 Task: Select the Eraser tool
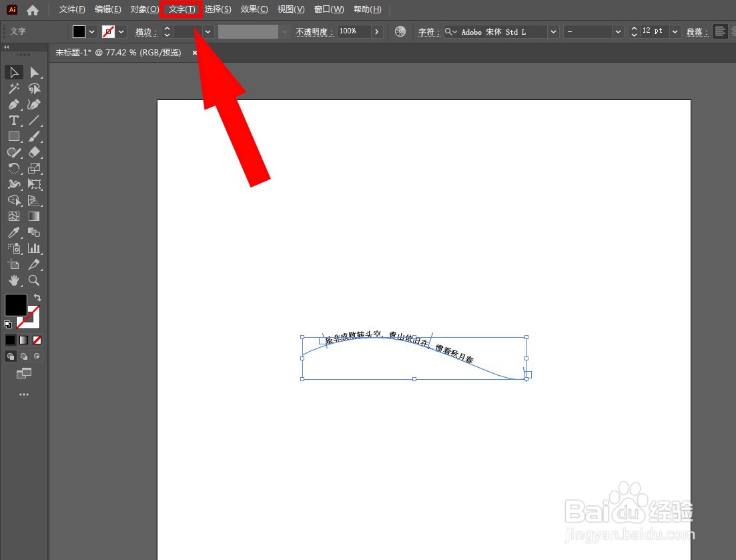point(34,152)
